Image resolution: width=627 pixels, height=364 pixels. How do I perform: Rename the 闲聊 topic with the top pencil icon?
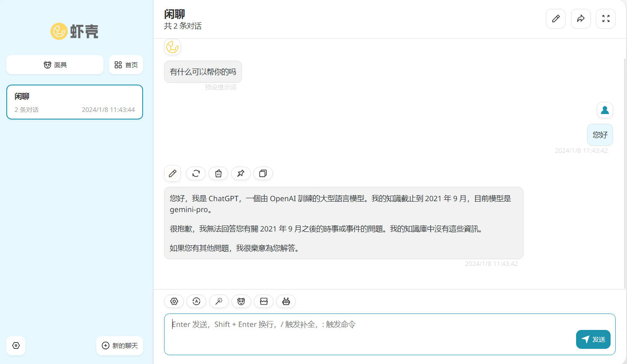click(x=555, y=19)
